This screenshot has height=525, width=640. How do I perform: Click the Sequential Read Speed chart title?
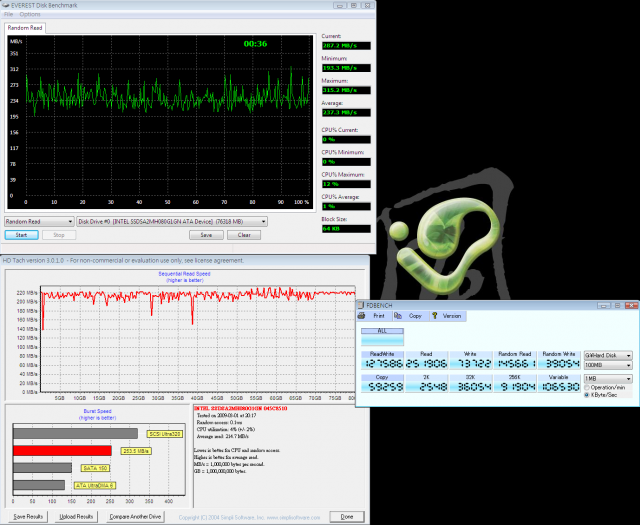tap(184, 274)
